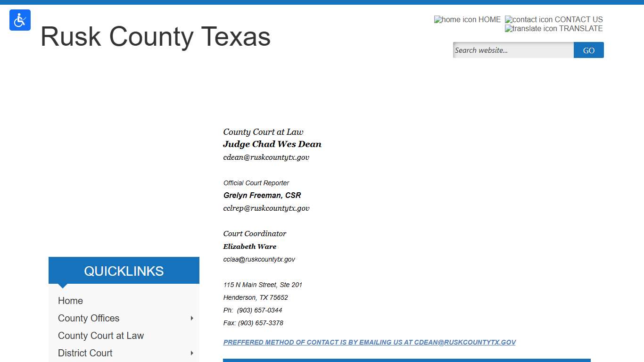The image size is (644, 362).
Task: Click the HOME text link
Action: click(490, 19)
